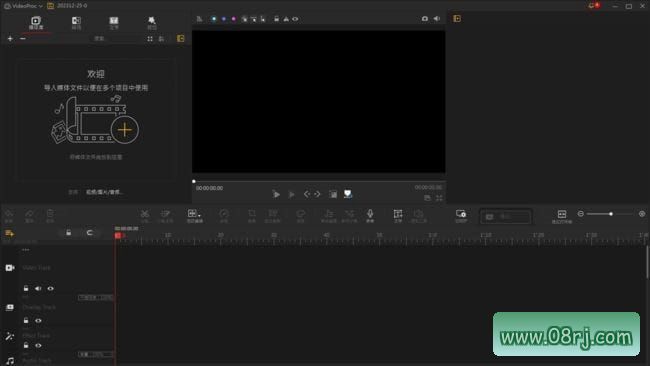Click the play selected clip button
This screenshot has width=650, height=366.
tap(291, 194)
